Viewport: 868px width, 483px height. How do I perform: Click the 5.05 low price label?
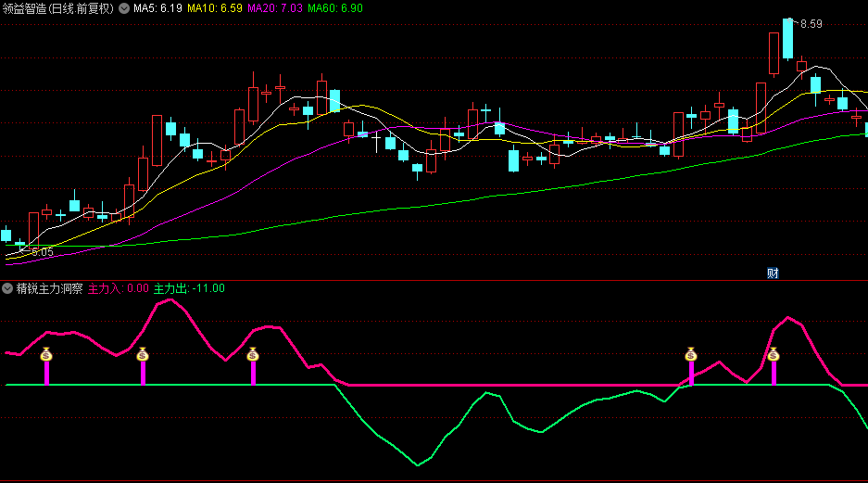point(43,251)
